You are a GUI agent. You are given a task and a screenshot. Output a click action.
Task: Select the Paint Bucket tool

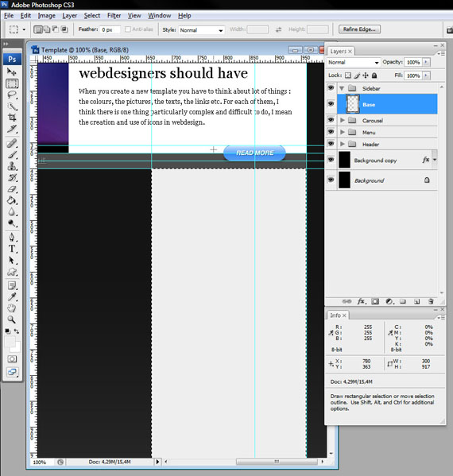pos(12,200)
